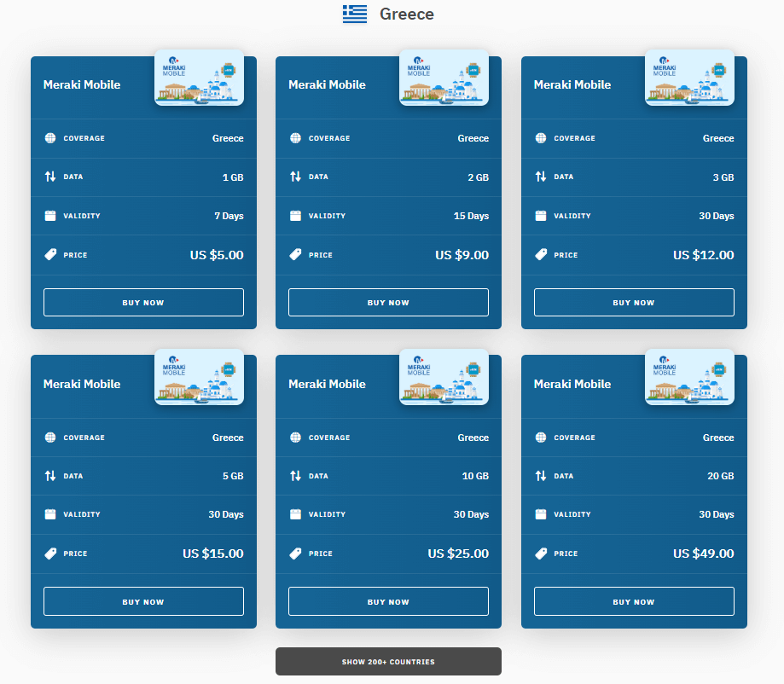Screen dimensions: 784x684
Task: Click the calendar validity icon in 5 GB card
Action: click(50, 514)
